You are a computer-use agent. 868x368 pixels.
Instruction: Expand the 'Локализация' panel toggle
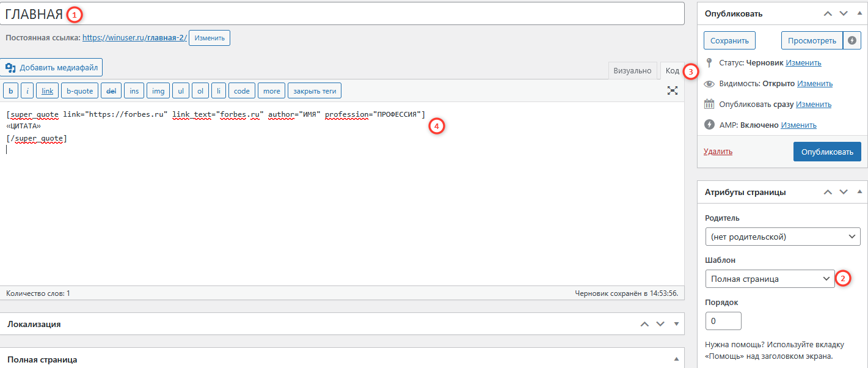tap(676, 324)
